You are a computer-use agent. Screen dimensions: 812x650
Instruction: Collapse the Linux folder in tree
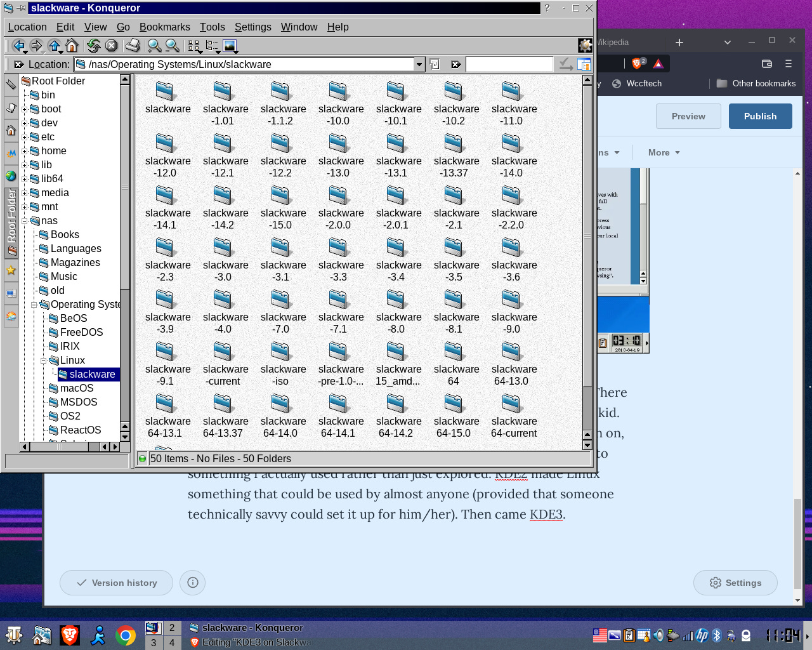(x=43, y=361)
